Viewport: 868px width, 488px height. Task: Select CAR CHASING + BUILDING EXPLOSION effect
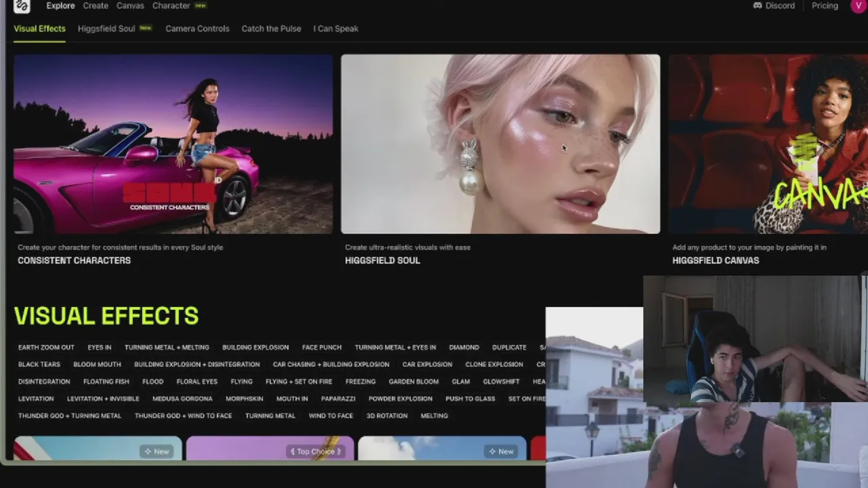coord(331,364)
